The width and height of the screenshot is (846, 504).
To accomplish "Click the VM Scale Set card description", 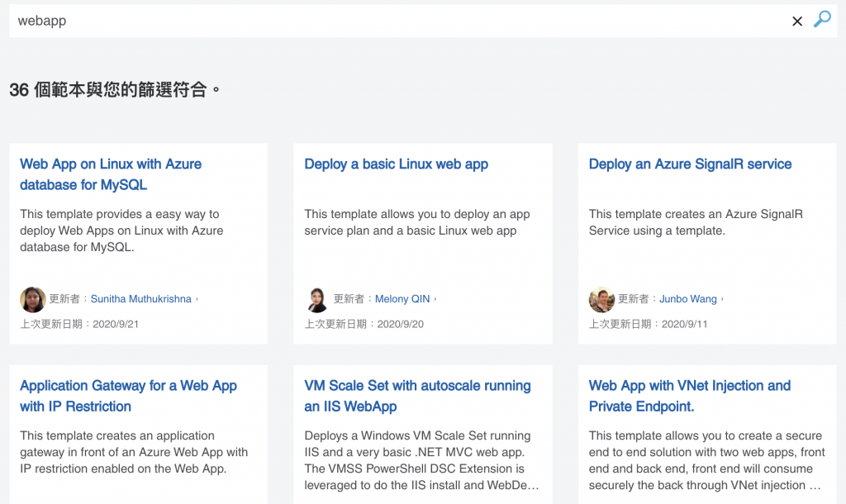I will point(421,460).
